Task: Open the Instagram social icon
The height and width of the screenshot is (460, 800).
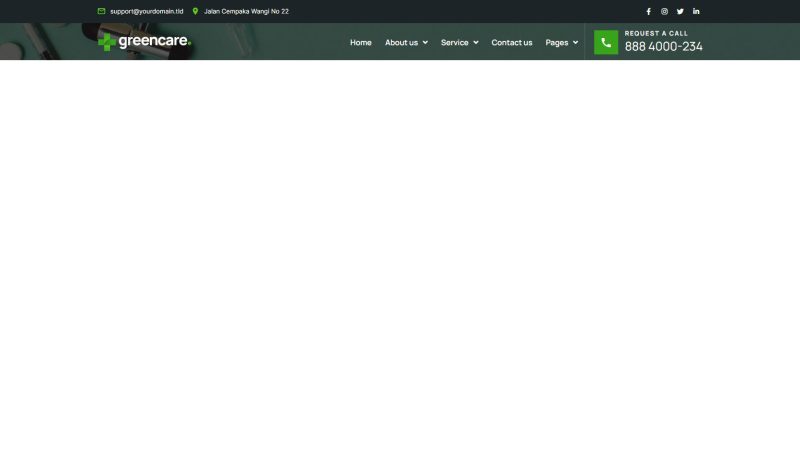Action: (664, 11)
